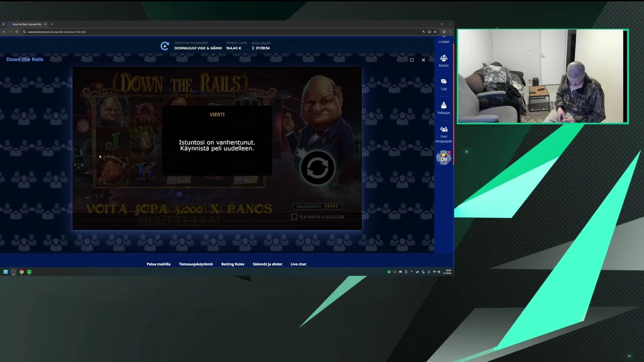Click the taskbar clock showing 22:01

tap(447, 271)
